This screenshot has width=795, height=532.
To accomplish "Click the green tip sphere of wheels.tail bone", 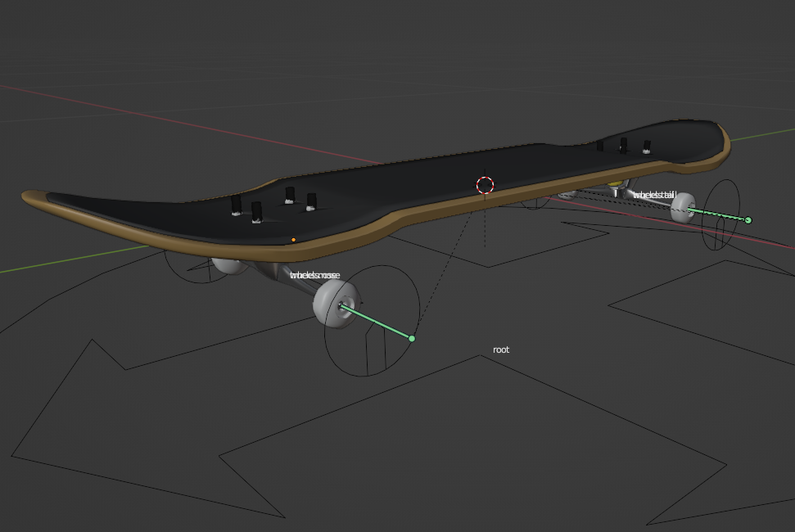I will (x=748, y=219).
